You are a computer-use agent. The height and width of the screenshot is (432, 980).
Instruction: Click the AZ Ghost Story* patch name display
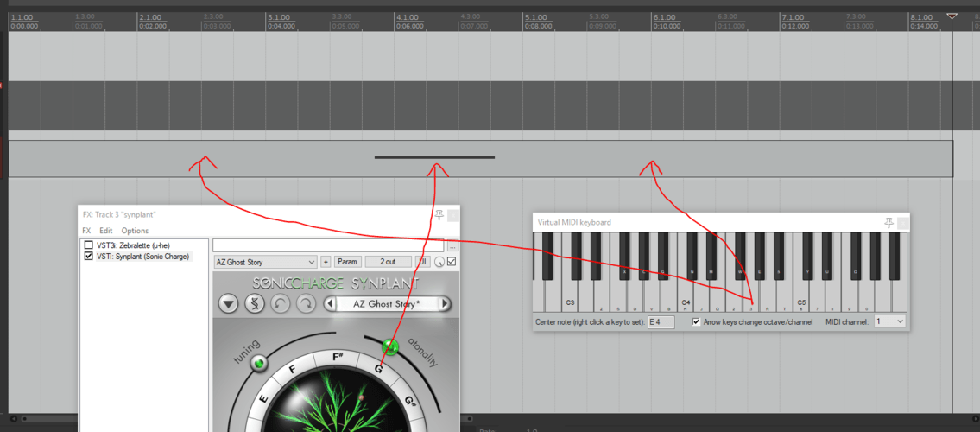coord(387,304)
